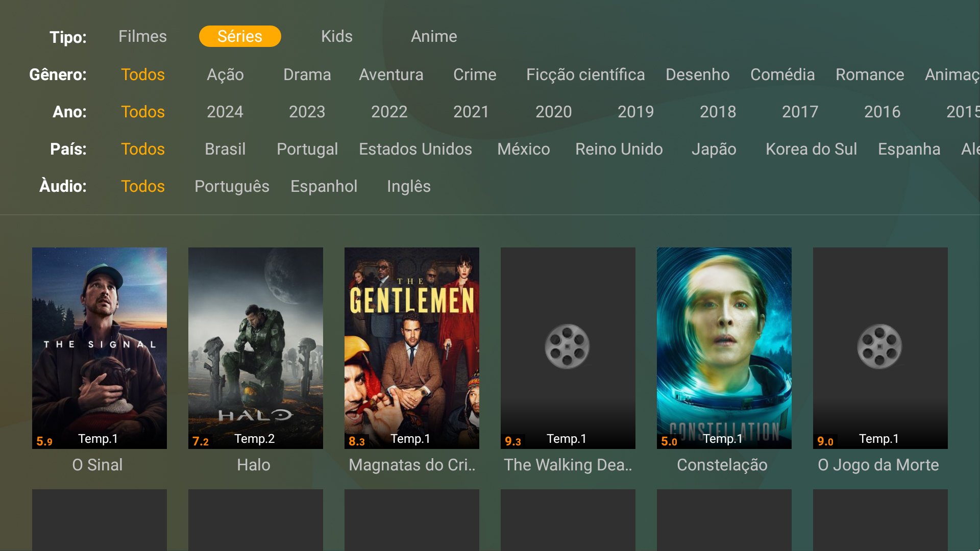Select Todos in the Gênero row
This screenshot has height=551, width=980.
click(143, 74)
